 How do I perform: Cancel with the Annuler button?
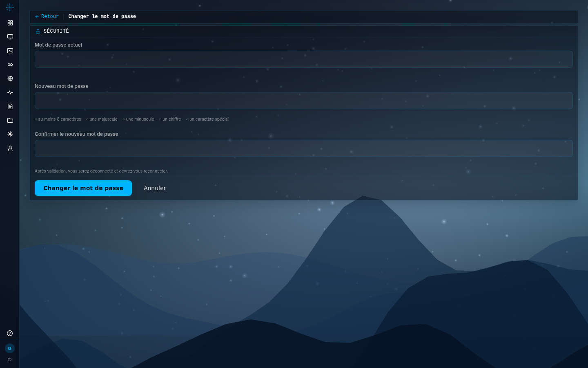155,188
